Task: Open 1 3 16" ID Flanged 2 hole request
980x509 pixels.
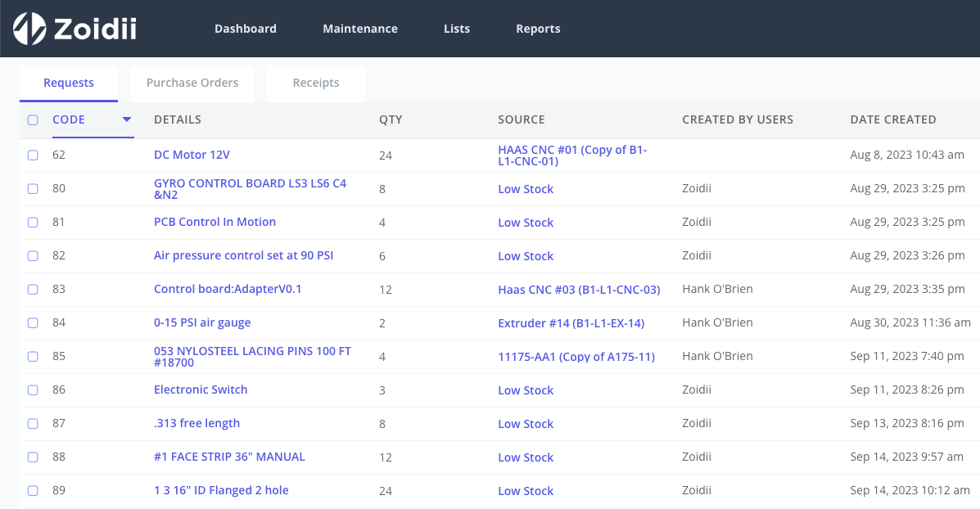Action: (221, 490)
